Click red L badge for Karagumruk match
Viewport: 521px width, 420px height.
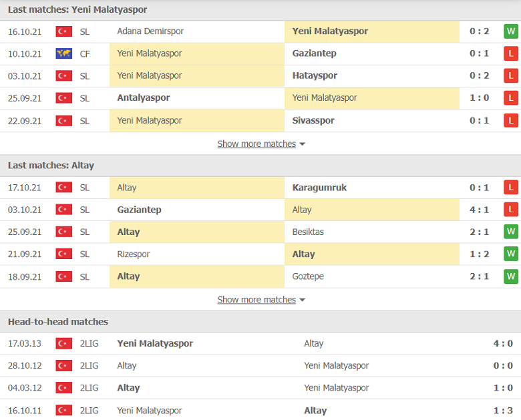pyautogui.click(x=511, y=188)
